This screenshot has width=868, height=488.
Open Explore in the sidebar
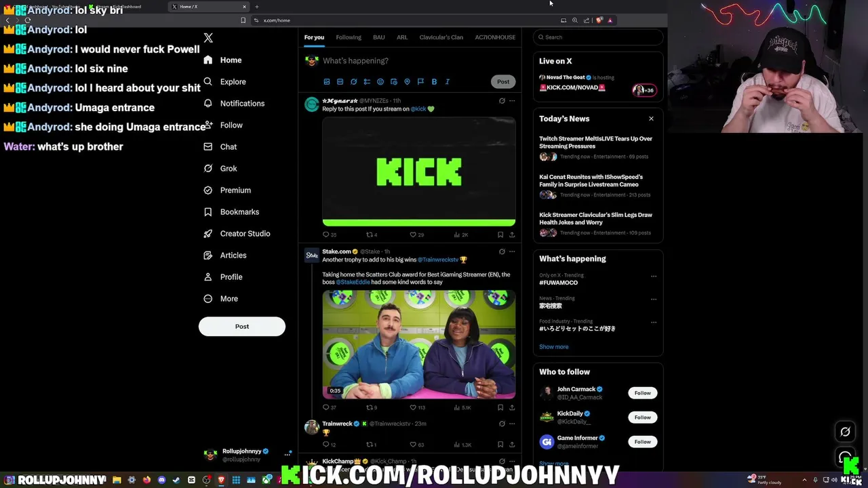(x=225, y=82)
